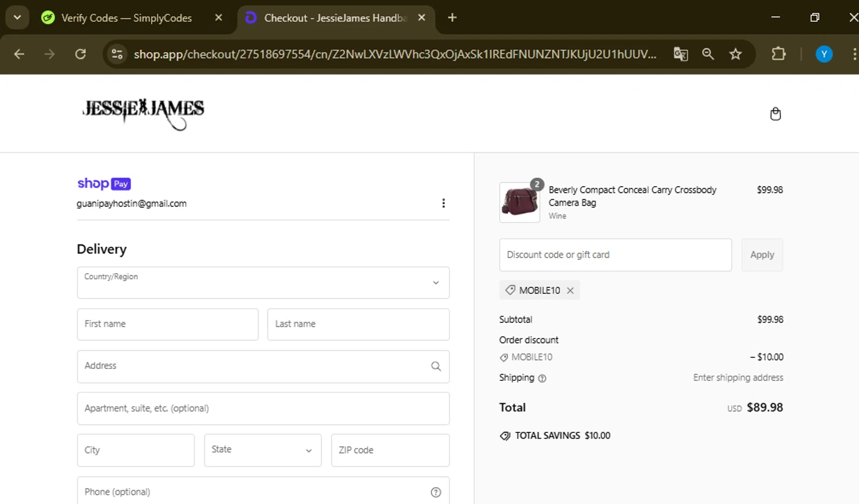The image size is (859, 504).
Task: Remove the MOBILE10 discount code
Action: pyautogui.click(x=570, y=290)
